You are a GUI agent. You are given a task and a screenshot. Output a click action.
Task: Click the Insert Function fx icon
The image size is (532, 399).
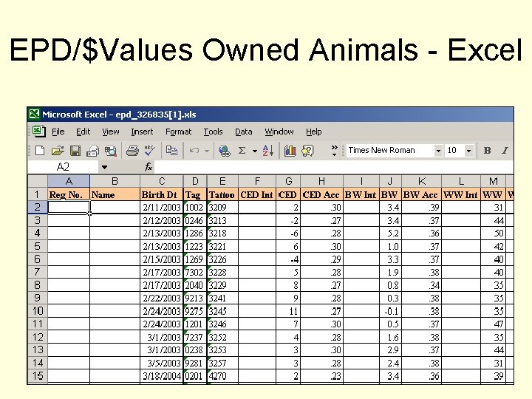(149, 166)
